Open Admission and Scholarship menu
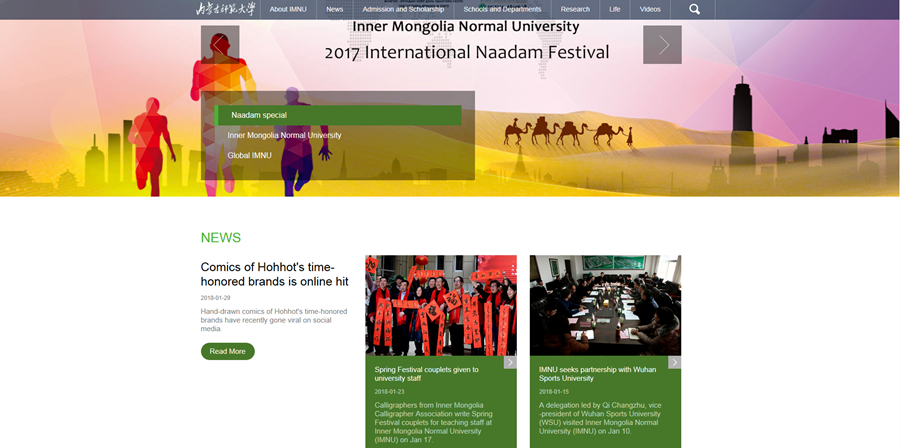This screenshot has height=448, width=900. tap(403, 9)
